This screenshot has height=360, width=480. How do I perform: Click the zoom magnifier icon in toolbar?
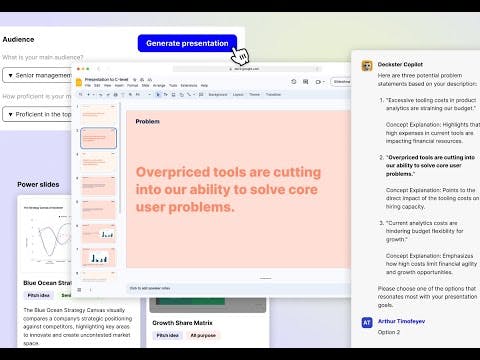click(x=130, y=95)
